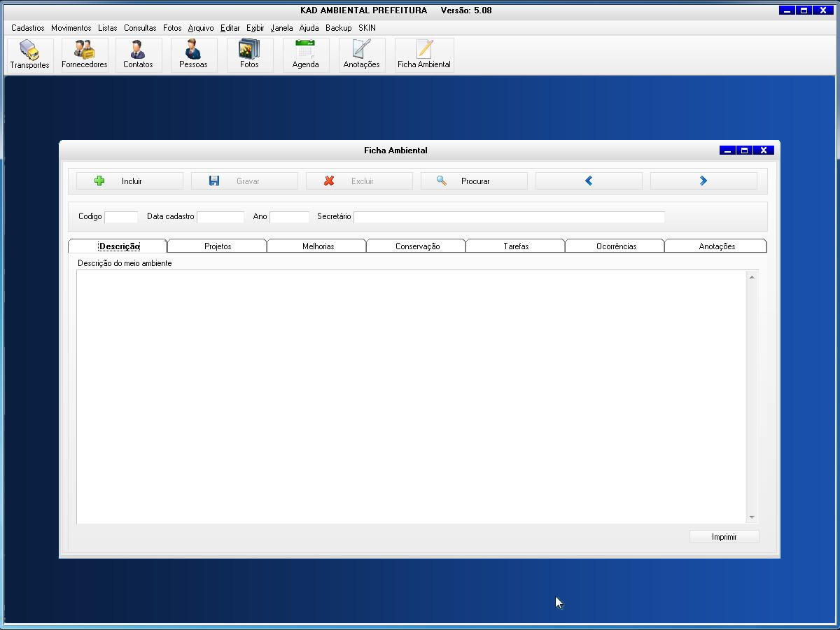
Task: Minimize the Ficha Ambiental window
Action: (x=727, y=150)
